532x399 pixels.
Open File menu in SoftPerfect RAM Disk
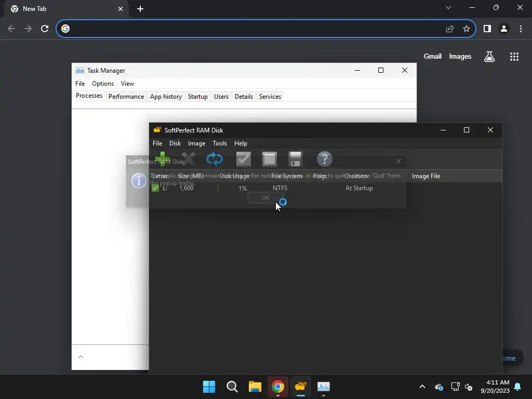click(x=157, y=143)
